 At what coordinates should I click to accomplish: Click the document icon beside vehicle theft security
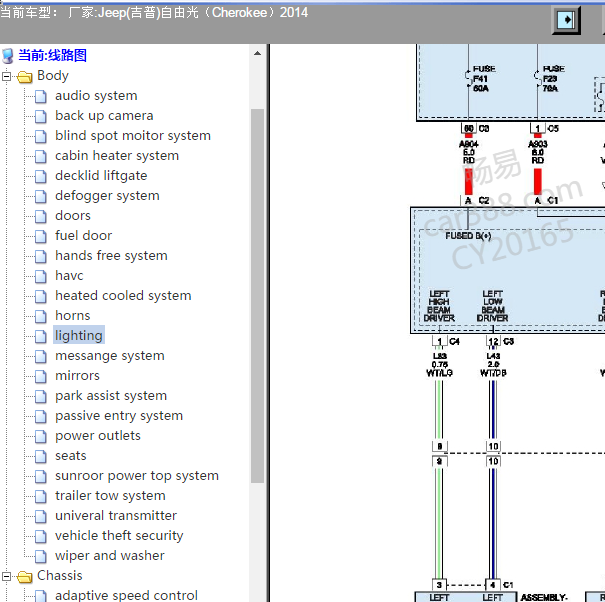coord(41,537)
